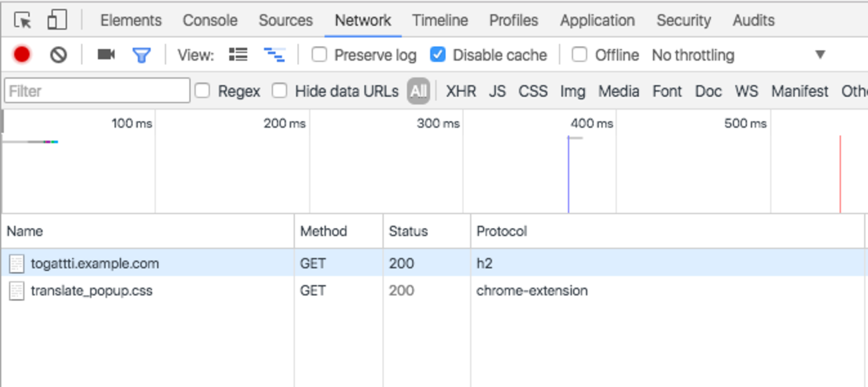Viewport: 868px width, 387px height.
Task: Click the Filter text input field
Action: pos(97,91)
